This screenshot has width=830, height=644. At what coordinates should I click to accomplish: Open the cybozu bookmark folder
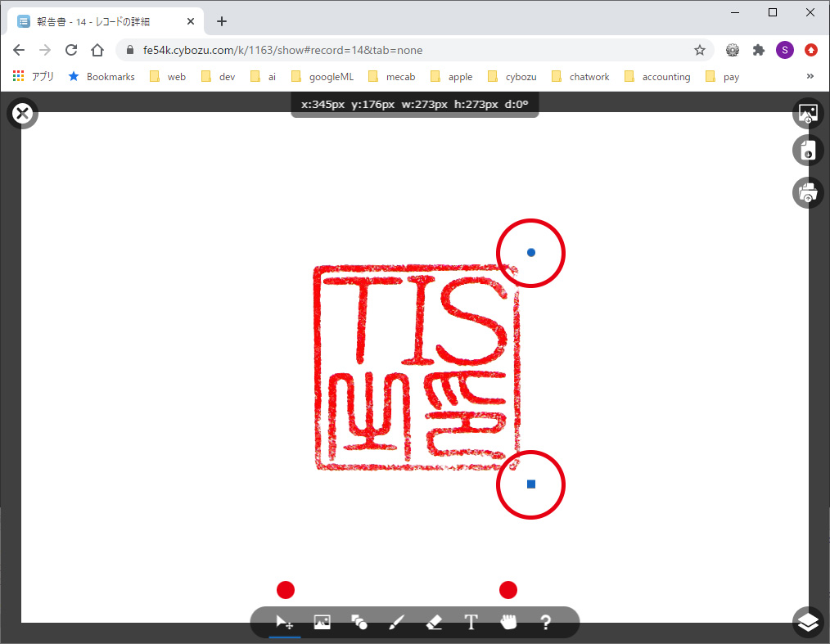[x=512, y=77]
